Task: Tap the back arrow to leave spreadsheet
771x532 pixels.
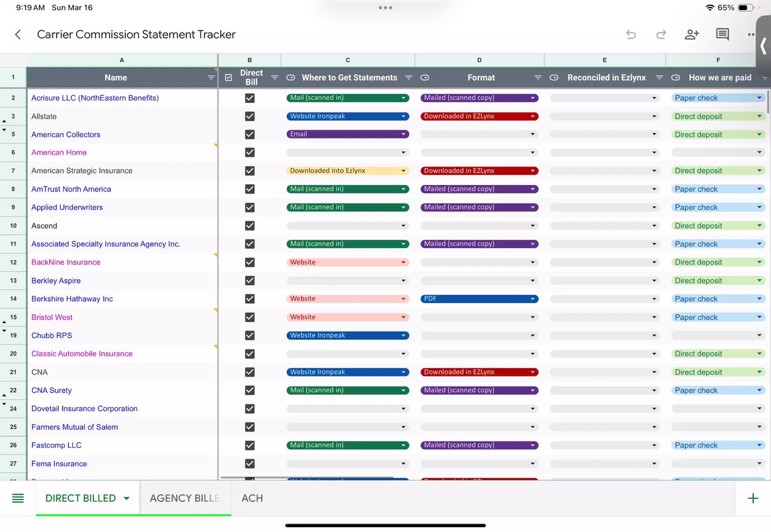Action: click(18, 34)
